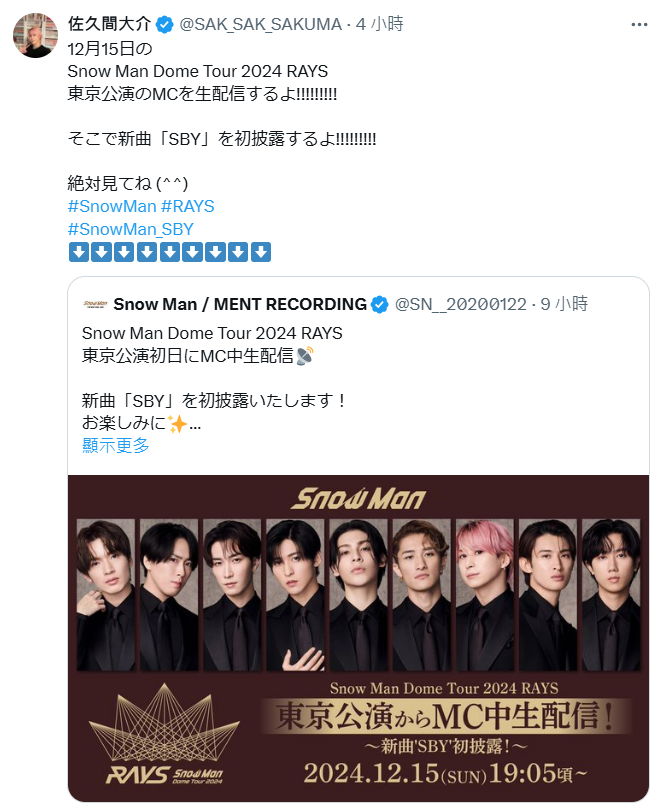Click the blue verified badge beside 佐久間大介
This screenshot has height=810, width=665.
pyautogui.click(x=165, y=24)
